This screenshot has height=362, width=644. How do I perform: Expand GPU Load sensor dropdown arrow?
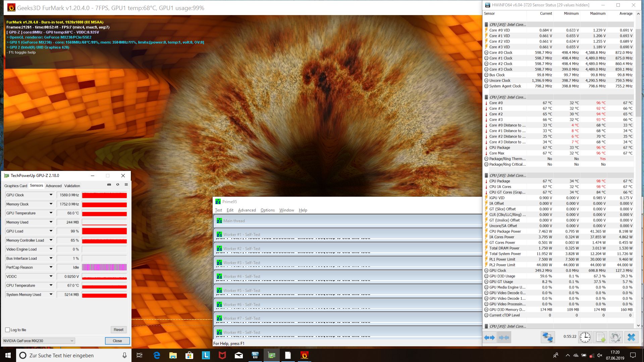[x=51, y=231]
